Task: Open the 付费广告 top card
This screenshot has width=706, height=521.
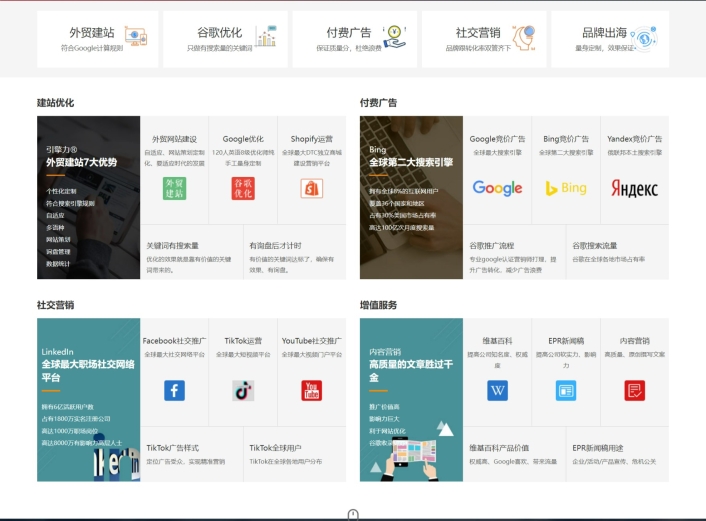Action: (355, 39)
